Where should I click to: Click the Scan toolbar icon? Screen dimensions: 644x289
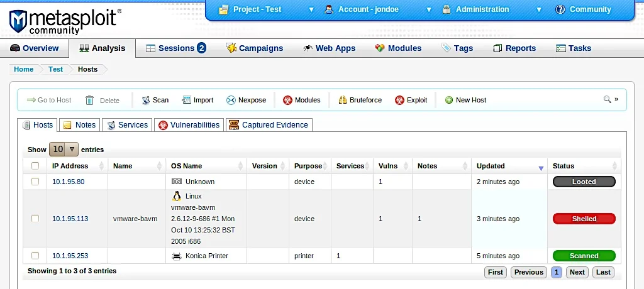(x=146, y=100)
